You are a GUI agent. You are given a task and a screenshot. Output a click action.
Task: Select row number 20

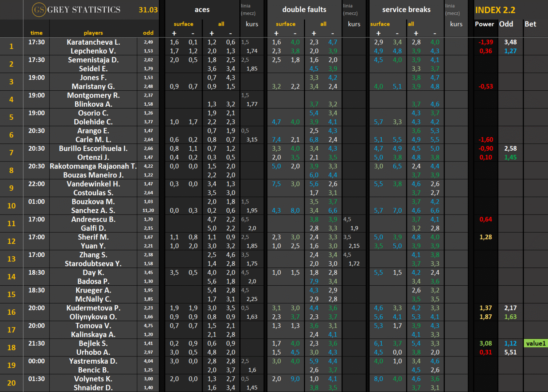(11, 383)
